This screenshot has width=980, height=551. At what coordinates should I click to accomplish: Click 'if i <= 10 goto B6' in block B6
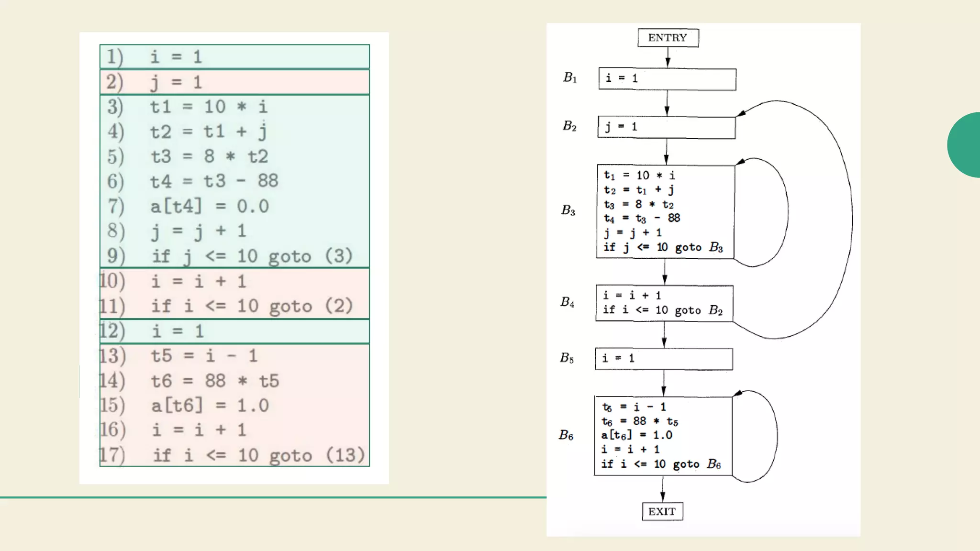click(661, 464)
